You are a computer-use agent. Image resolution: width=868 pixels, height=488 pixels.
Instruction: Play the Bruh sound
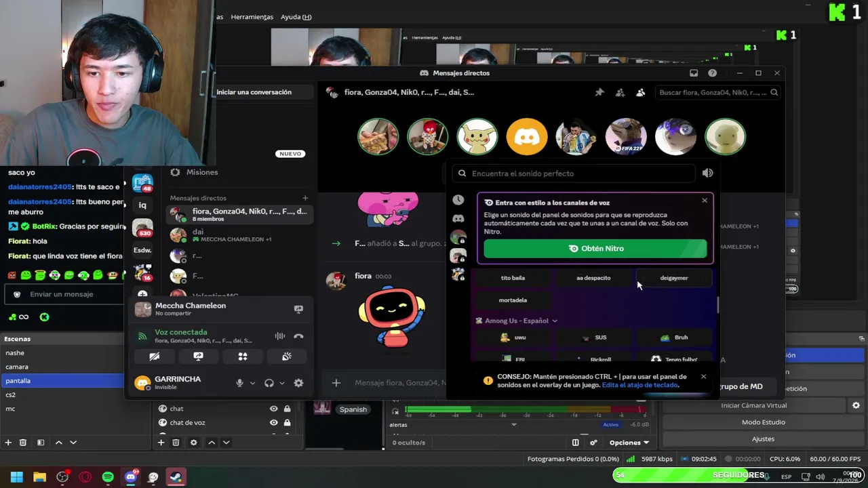coord(674,338)
